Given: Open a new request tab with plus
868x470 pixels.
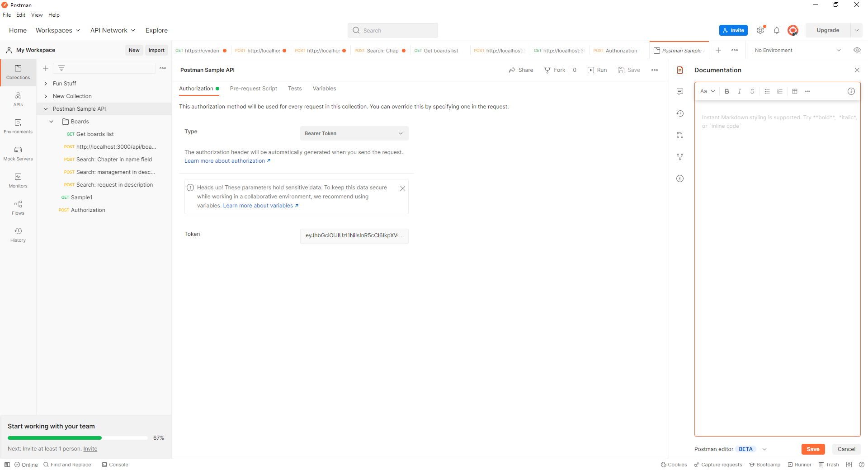Looking at the screenshot, I should click(x=718, y=50).
